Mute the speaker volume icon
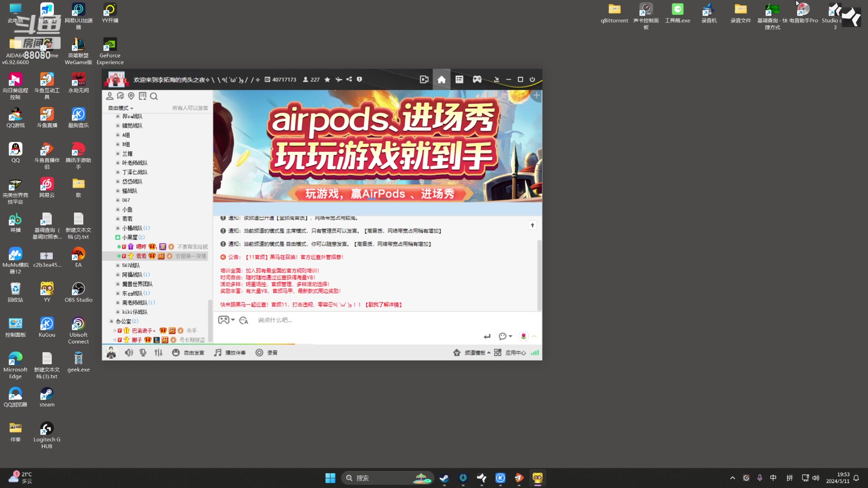868x488 pixels. point(129,352)
